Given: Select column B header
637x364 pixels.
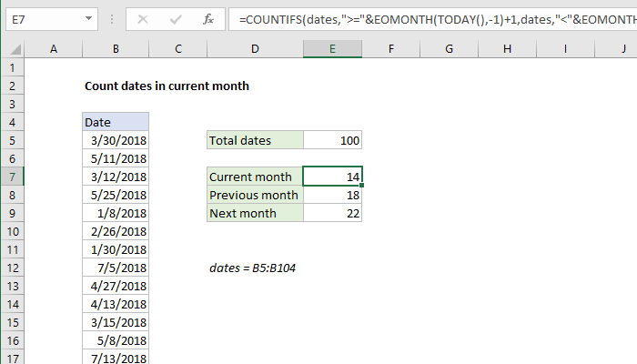Looking at the screenshot, I should coord(115,49).
